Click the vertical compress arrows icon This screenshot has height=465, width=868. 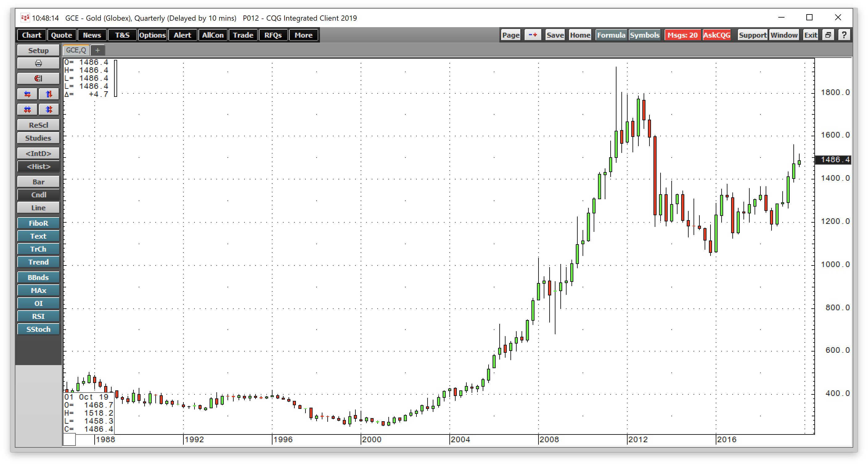coord(49,109)
